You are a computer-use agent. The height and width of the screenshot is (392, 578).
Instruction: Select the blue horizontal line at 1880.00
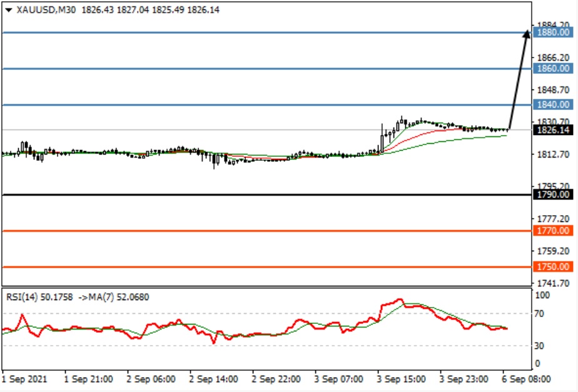pos(267,33)
